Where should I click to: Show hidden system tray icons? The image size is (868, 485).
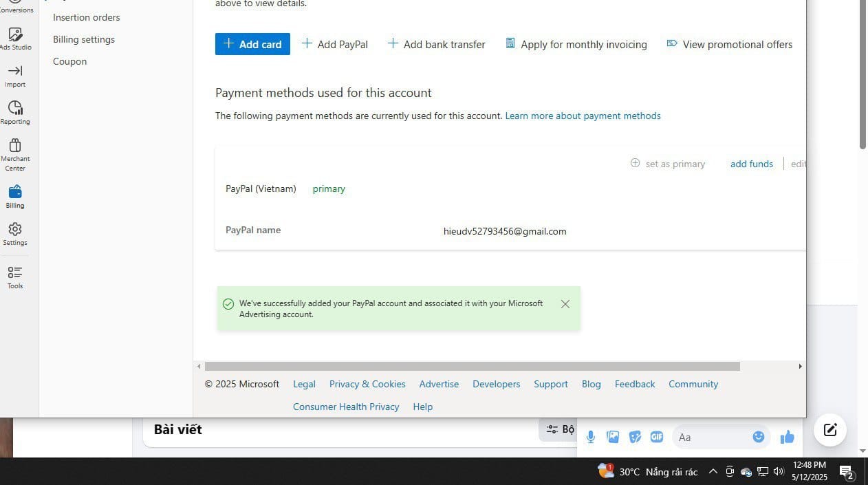click(x=713, y=471)
